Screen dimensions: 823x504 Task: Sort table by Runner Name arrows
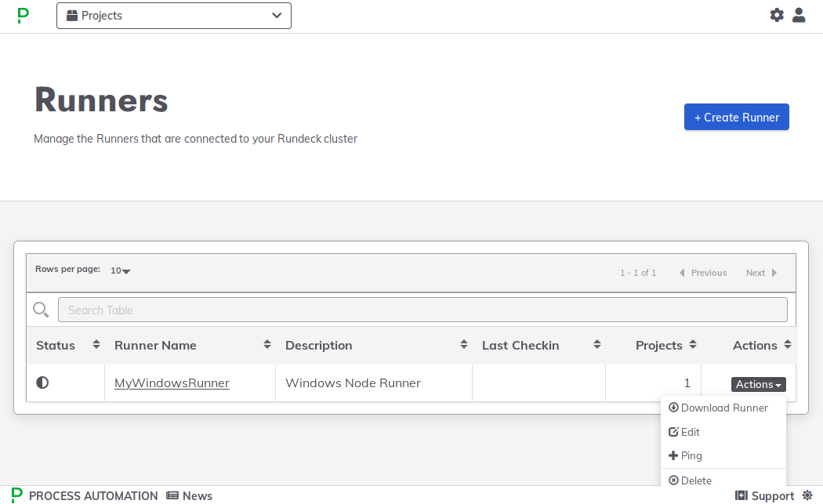(x=267, y=344)
